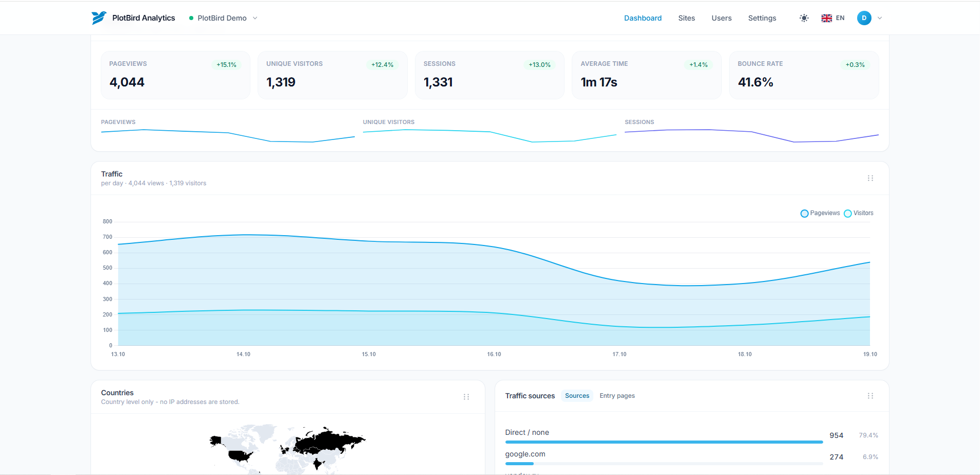Screen dimensions: 980x475
Task: Open the Sites menu item
Action: 686,18
